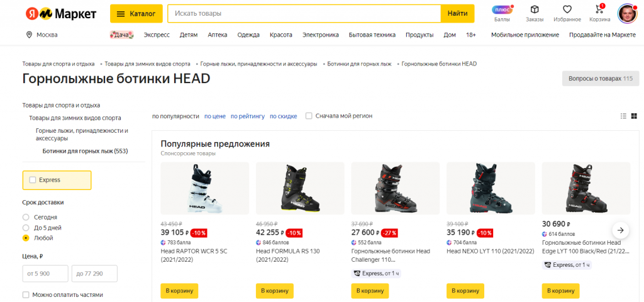Open Избранное heart icon

[x=567, y=9]
